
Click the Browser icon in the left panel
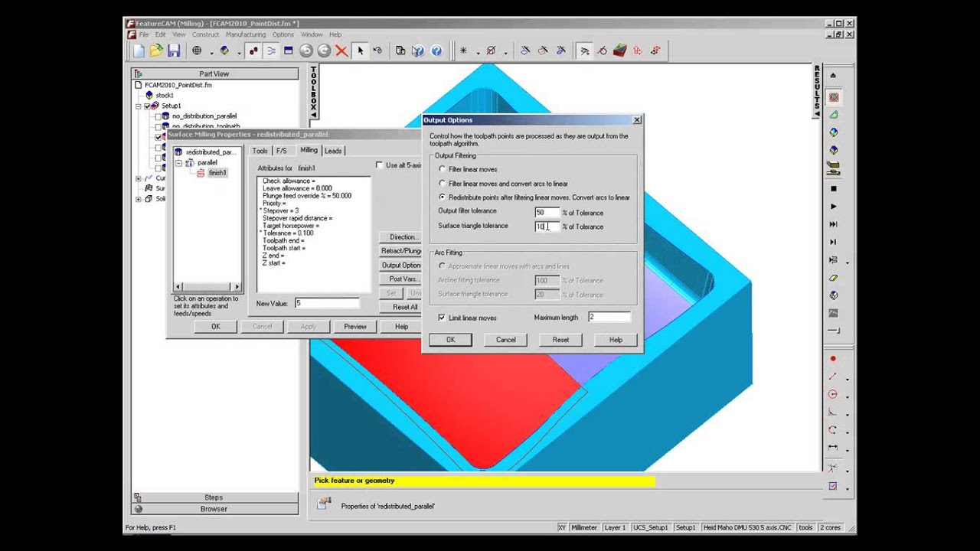click(x=138, y=509)
